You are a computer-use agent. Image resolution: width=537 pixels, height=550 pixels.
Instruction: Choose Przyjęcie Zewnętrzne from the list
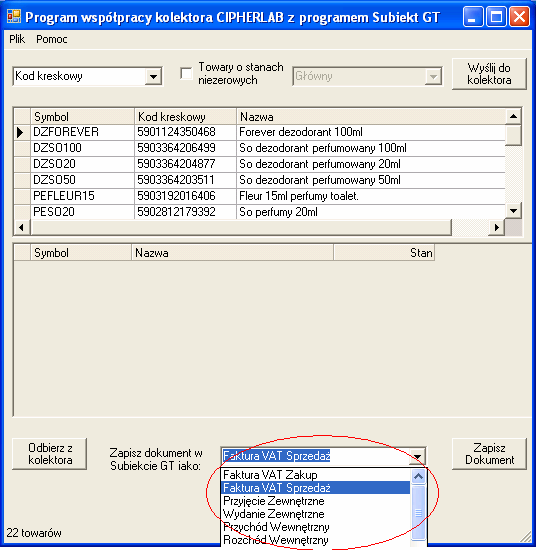coord(316,501)
